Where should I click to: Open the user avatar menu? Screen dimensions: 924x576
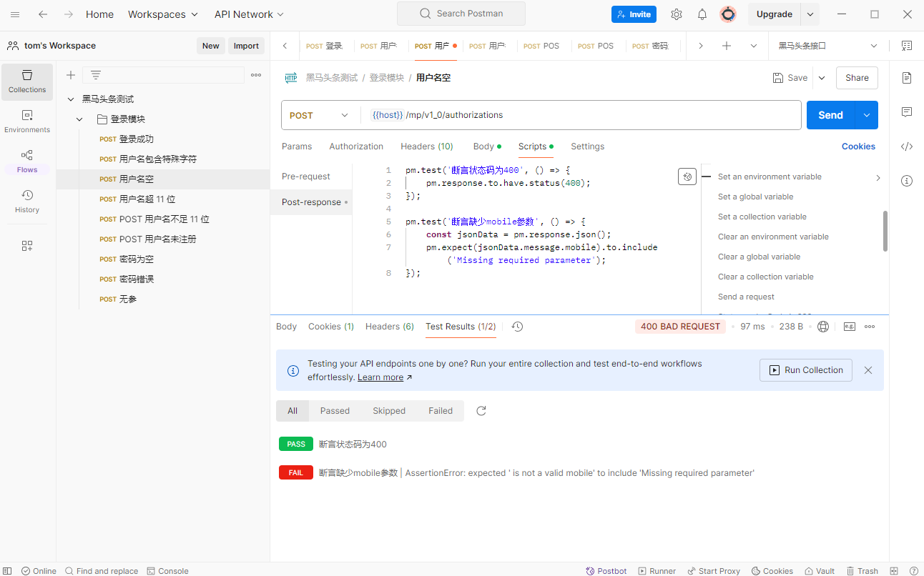tap(728, 14)
